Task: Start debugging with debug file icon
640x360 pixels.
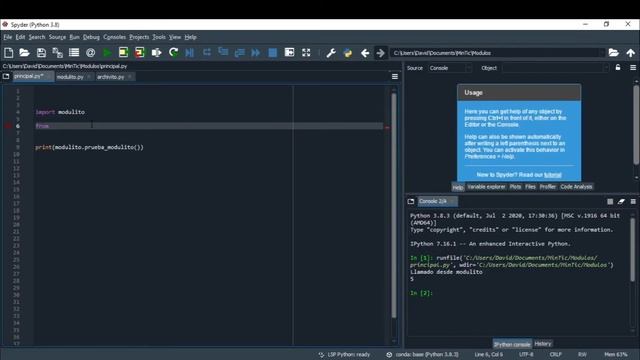Action: (190, 53)
